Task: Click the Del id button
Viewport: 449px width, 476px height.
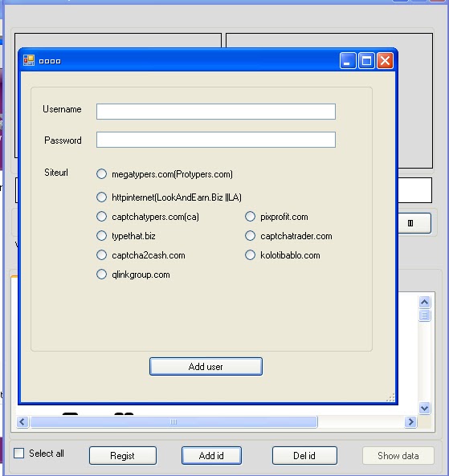Action: point(304,455)
